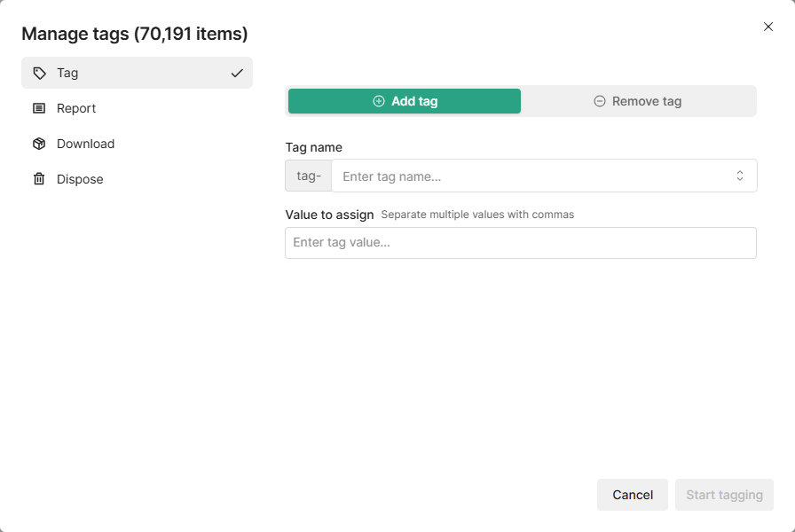Close the Manage tags dialog
This screenshot has height=532, width=795.
pos(768,27)
